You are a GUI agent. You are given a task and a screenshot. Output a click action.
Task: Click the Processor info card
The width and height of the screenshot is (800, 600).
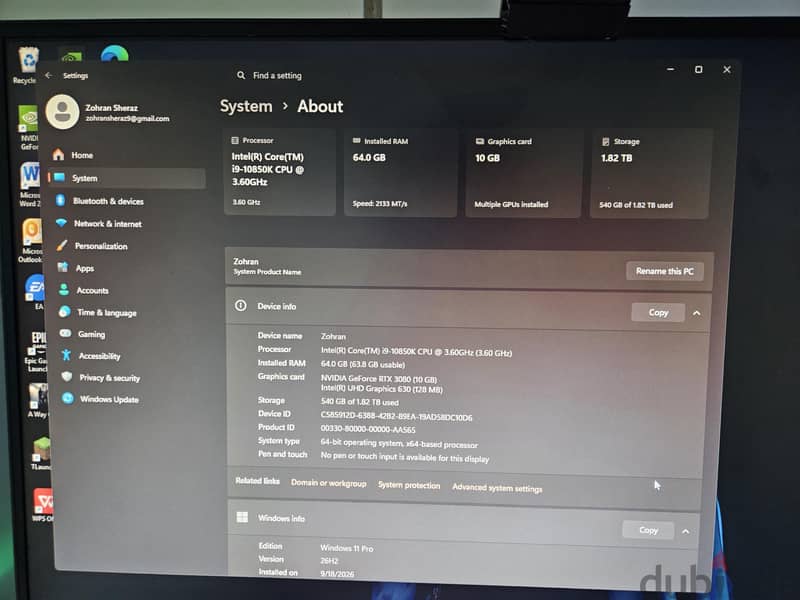(x=280, y=172)
